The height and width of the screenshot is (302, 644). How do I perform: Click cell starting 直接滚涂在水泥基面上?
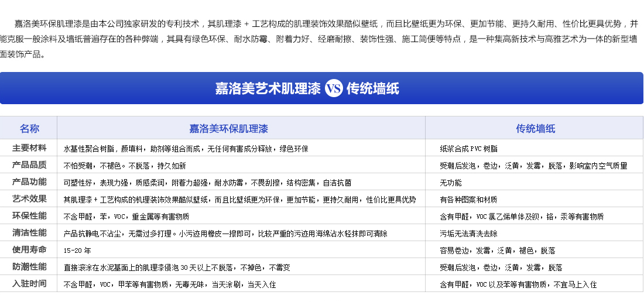click(177, 268)
